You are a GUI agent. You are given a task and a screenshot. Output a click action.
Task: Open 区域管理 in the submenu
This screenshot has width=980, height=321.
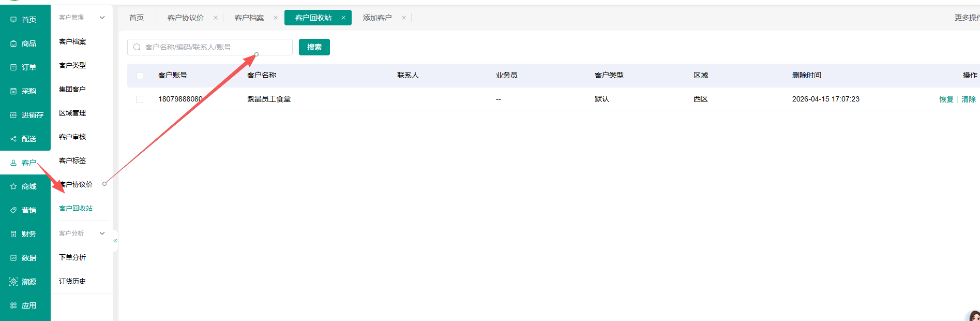(72, 113)
